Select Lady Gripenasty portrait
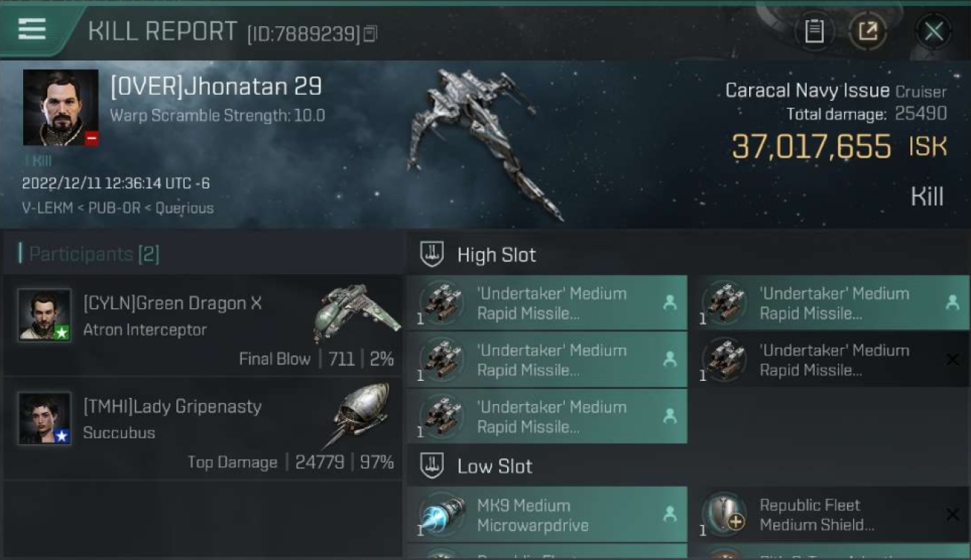The height and width of the screenshot is (560, 971). pos(45,418)
